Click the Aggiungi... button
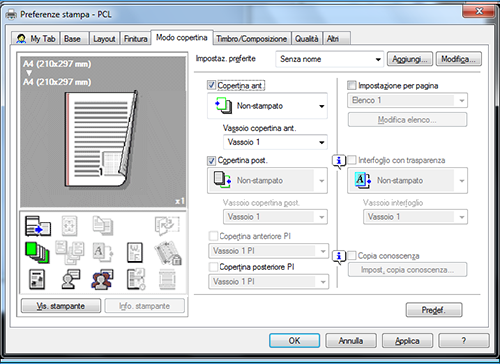500x364 pixels. coord(410,59)
